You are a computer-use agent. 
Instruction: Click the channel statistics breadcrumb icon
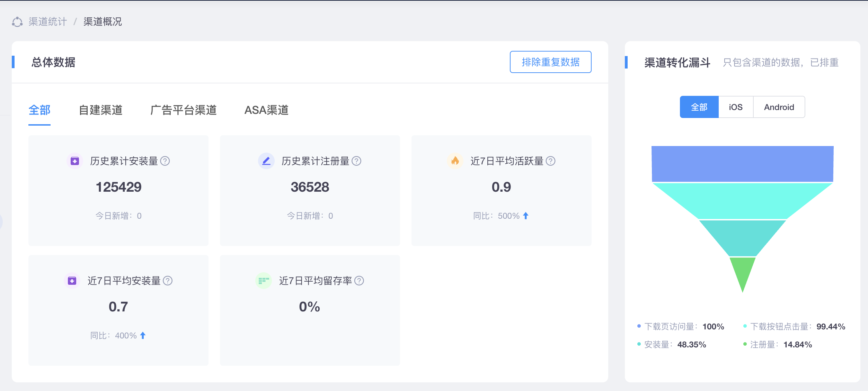coord(17,22)
